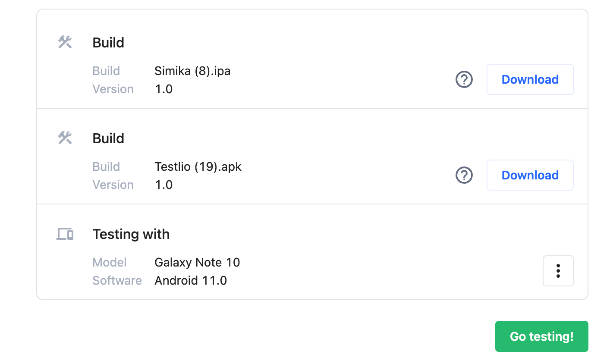Download the Testlio (19).apk build
Image resolution: width=610 pixels, height=364 pixels.
pyautogui.click(x=530, y=175)
